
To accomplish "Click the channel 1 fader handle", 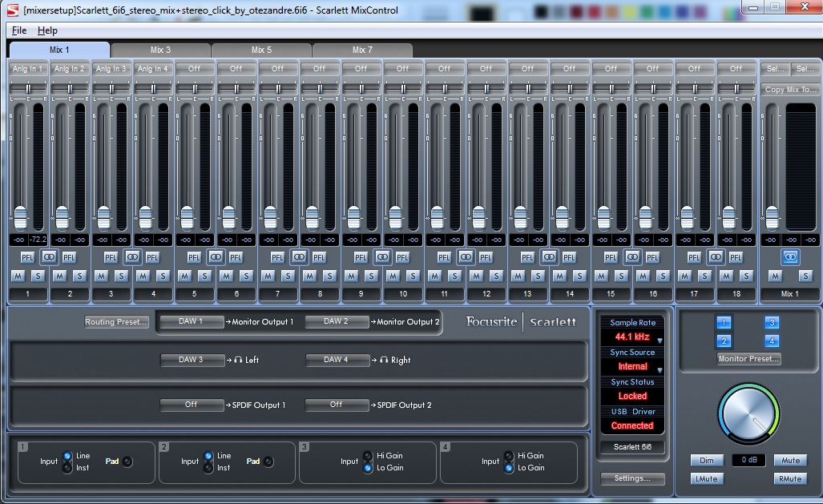I will pyautogui.click(x=20, y=217).
